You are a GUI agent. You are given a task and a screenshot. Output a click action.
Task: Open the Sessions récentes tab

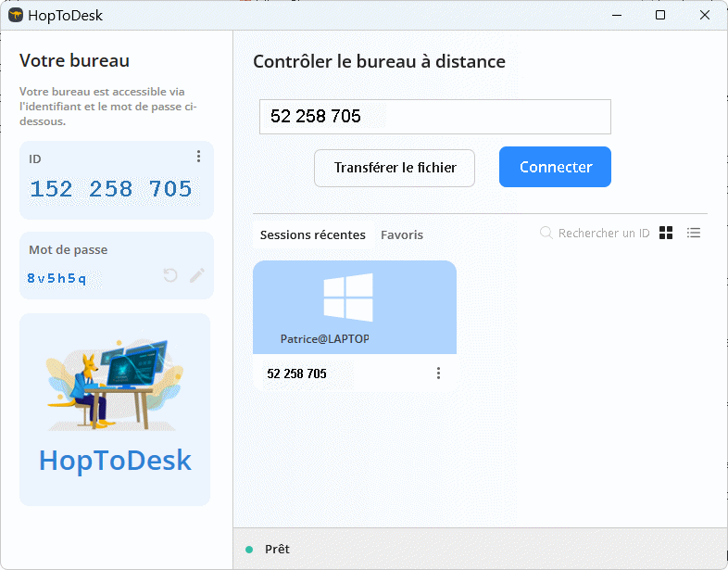(x=312, y=235)
